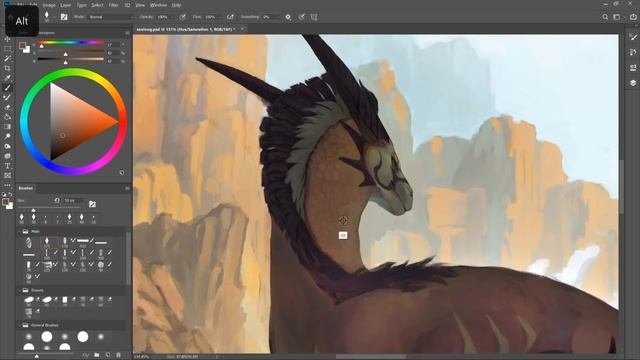Click the canvas horizontal scrollbar
640x360 pixels.
click(x=371, y=357)
